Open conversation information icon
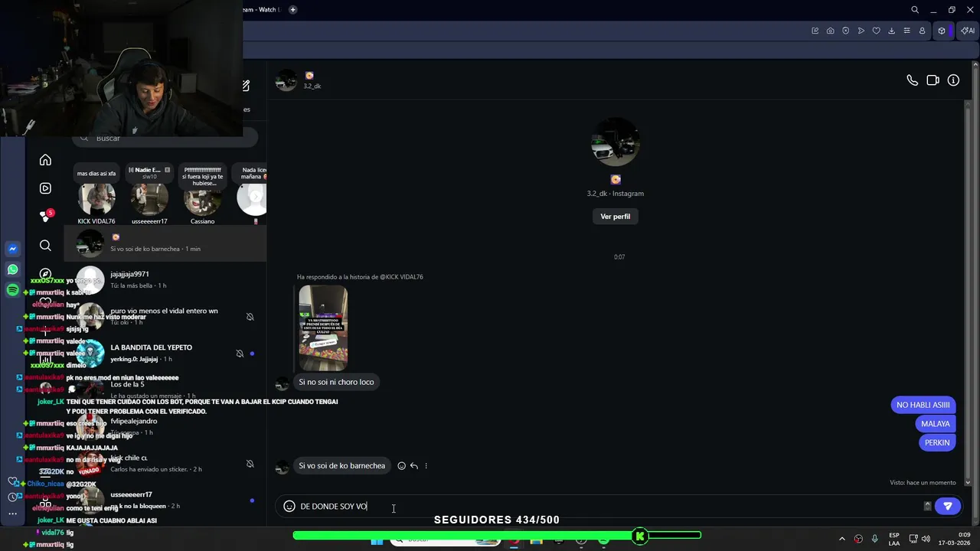 pos(953,80)
